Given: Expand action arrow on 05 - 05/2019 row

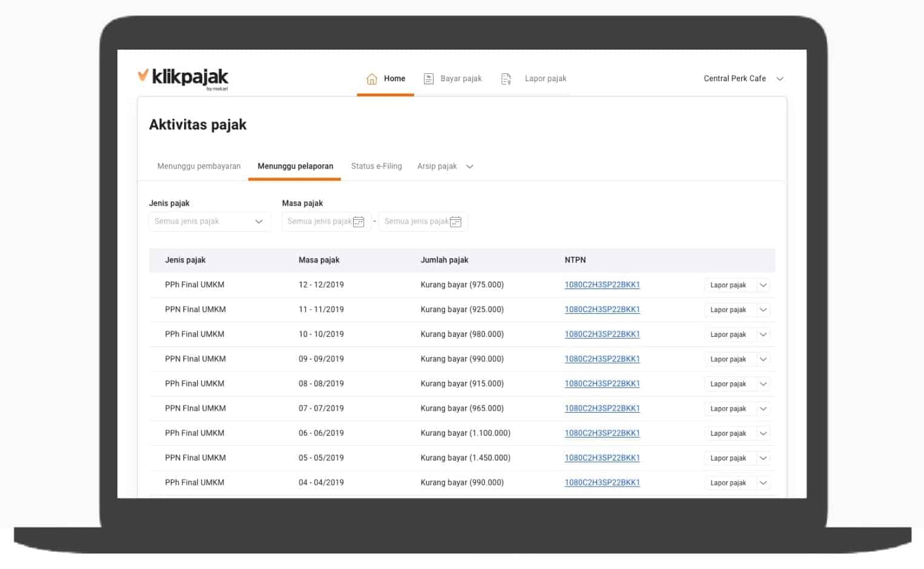Looking at the screenshot, I should (764, 459).
